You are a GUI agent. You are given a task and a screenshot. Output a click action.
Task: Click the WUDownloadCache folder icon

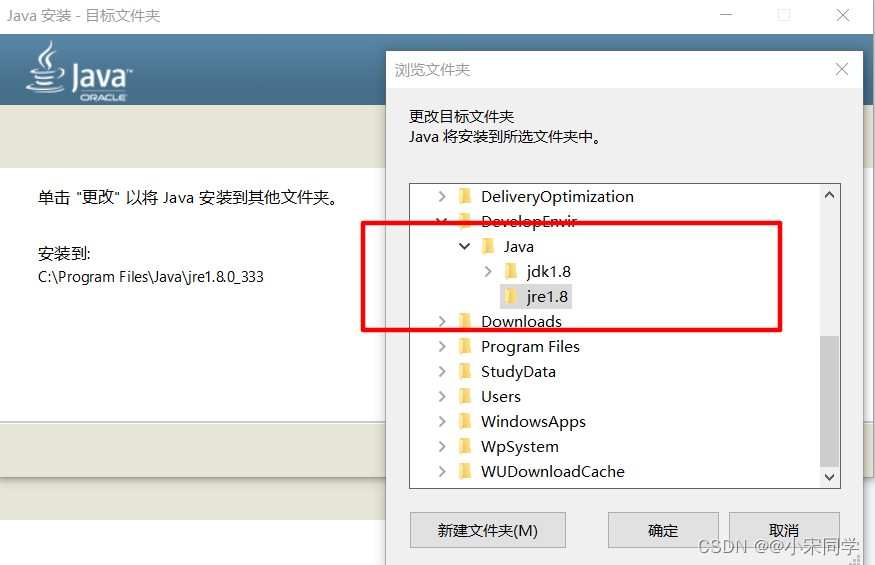click(465, 472)
